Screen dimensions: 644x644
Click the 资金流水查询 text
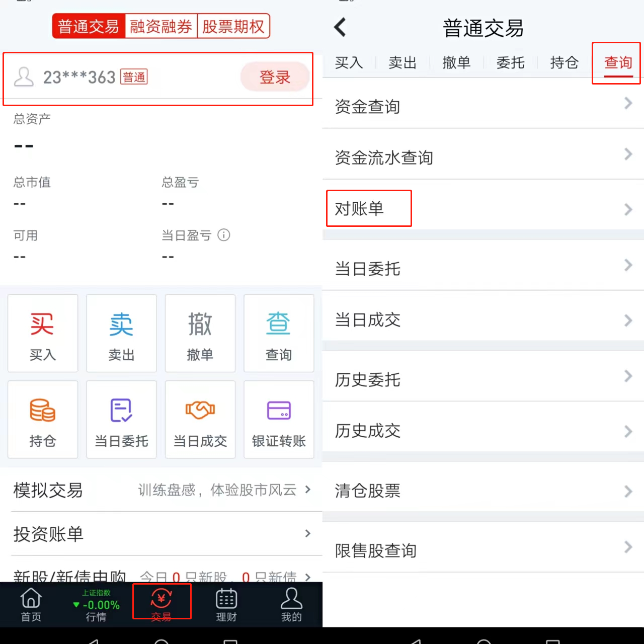point(384,157)
